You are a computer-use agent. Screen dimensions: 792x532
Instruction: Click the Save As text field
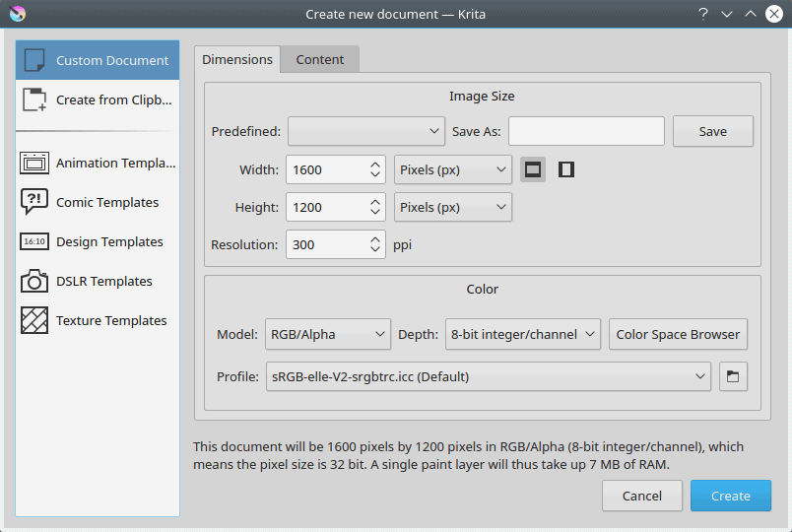click(586, 131)
